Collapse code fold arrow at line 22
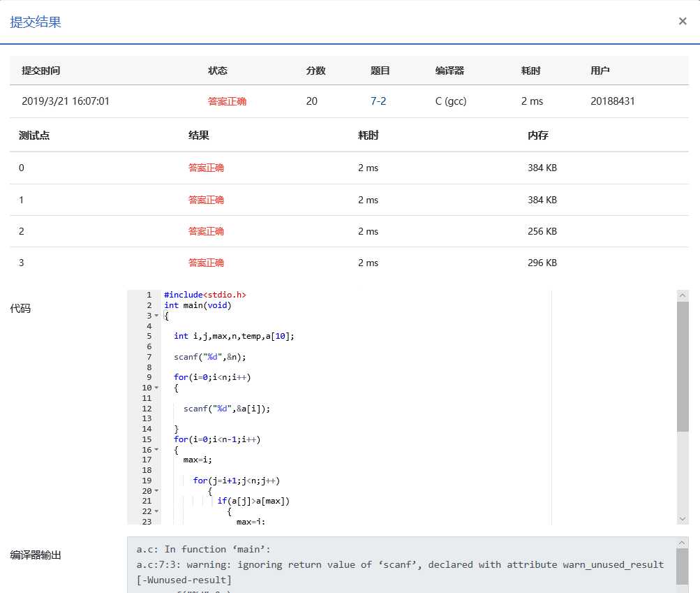Viewport: 700px width, 593px height. tap(157, 511)
